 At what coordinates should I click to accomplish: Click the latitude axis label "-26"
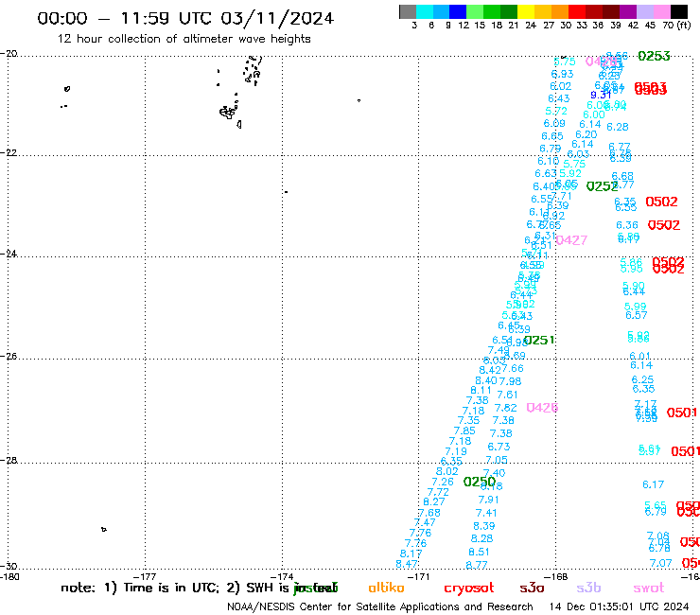click(x=9, y=357)
